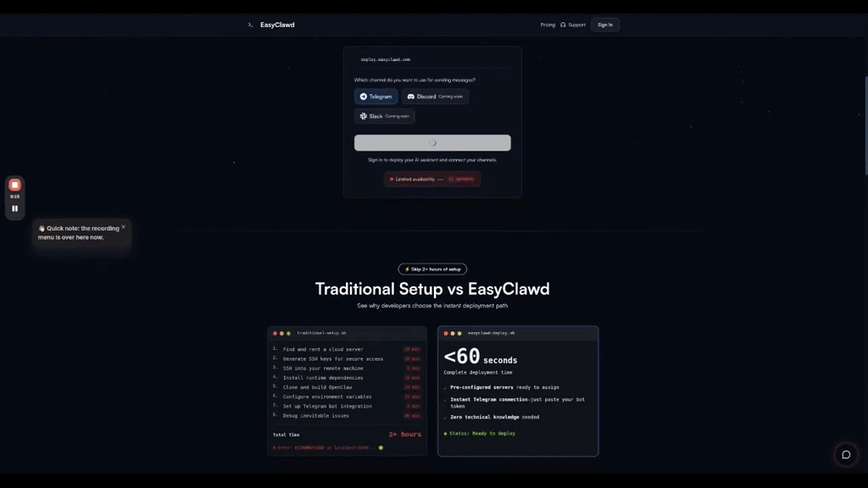The image size is (868, 488).
Task: Click the deploy.easyclawd.com address text
Action: point(386,59)
